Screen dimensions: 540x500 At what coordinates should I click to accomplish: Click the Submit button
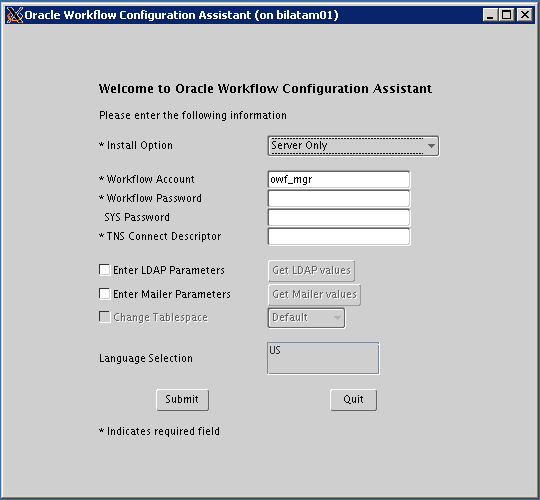tap(182, 400)
